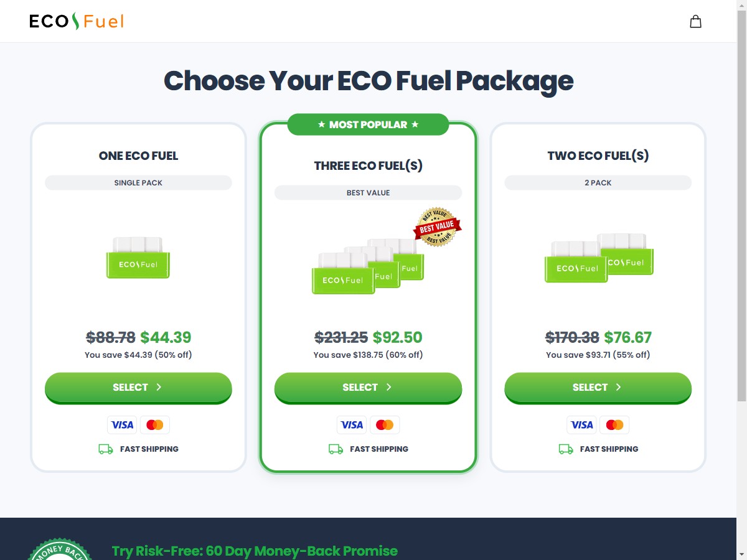This screenshot has height=560, width=747.
Task: Click the Visa icon under One Eco Fuel
Action: tap(122, 425)
